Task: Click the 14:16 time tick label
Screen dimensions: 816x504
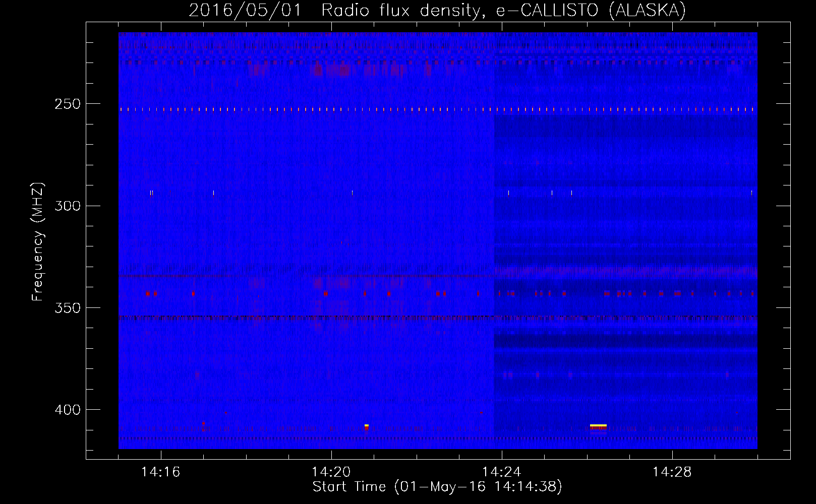Action: [161, 472]
